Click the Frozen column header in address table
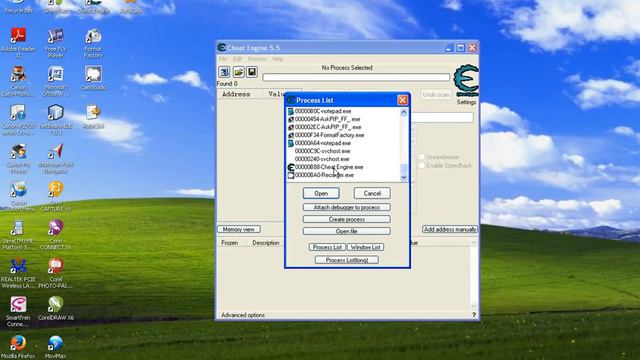 pos(229,243)
